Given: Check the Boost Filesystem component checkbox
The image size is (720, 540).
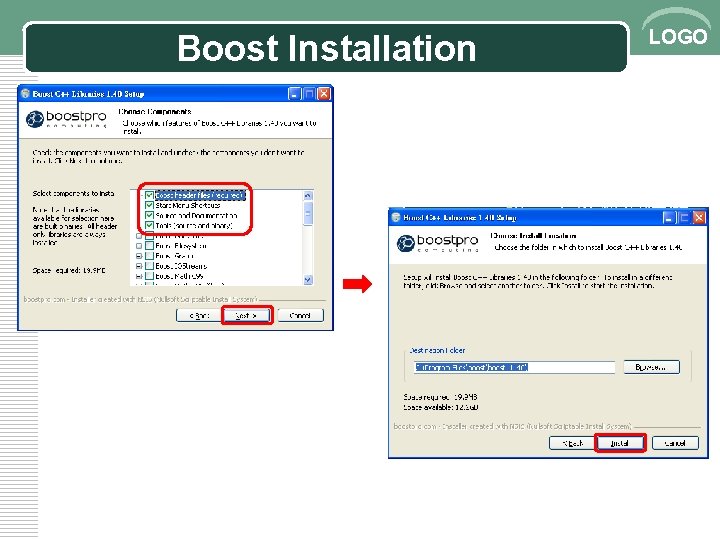Looking at the screenshot, I should tap(149, 246).
